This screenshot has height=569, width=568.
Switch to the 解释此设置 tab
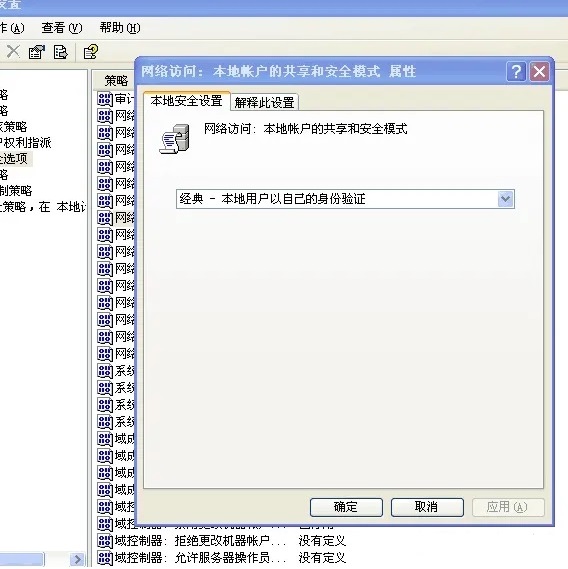coord(265,102)
